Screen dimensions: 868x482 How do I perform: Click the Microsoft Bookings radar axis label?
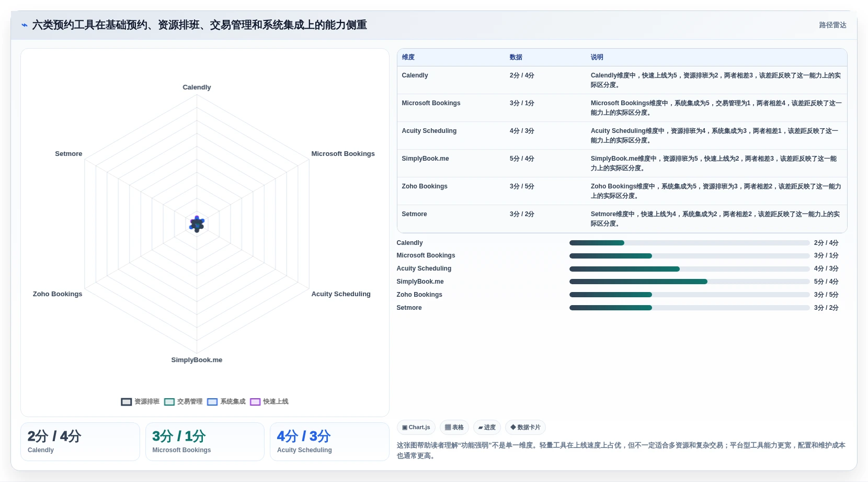343,154
